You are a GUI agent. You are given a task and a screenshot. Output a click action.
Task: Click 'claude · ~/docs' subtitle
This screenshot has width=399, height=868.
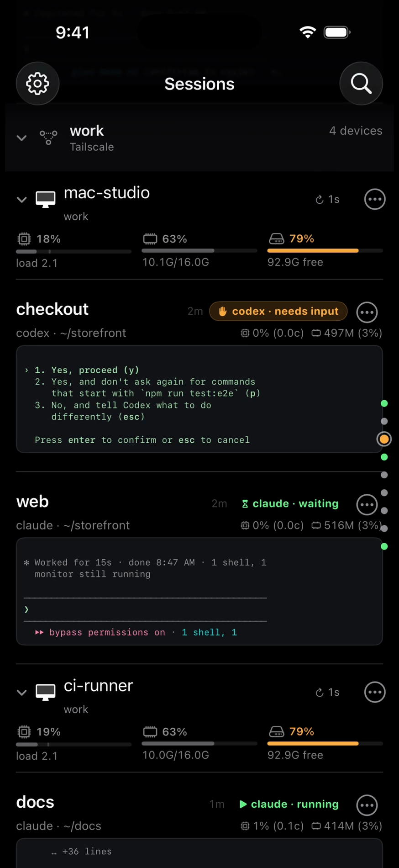point(58,826)
